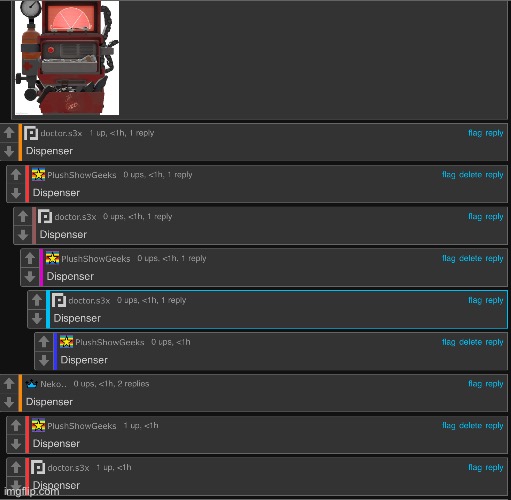The image size is (511, 500).
Task: Upvote the blue-barred PlushShowGeeks comment
Action: click(x=44, y=342)
